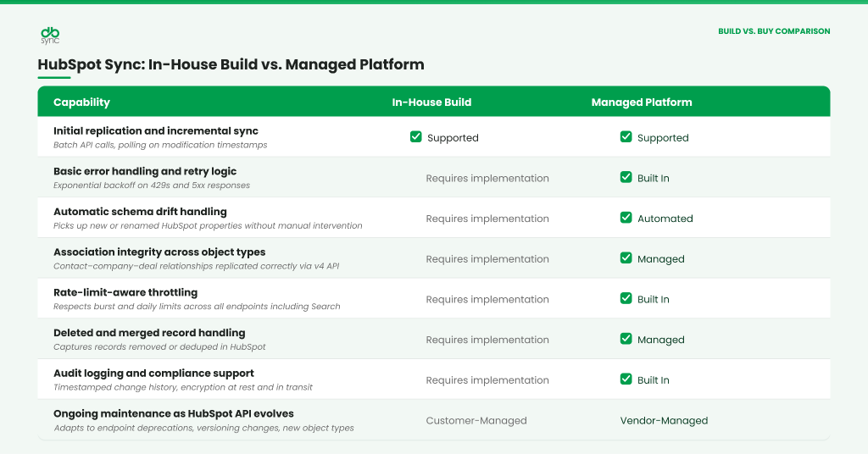Click checkmark in Association integrity row
The width and height of the screenshot is (868, 454).
point(626,257)
